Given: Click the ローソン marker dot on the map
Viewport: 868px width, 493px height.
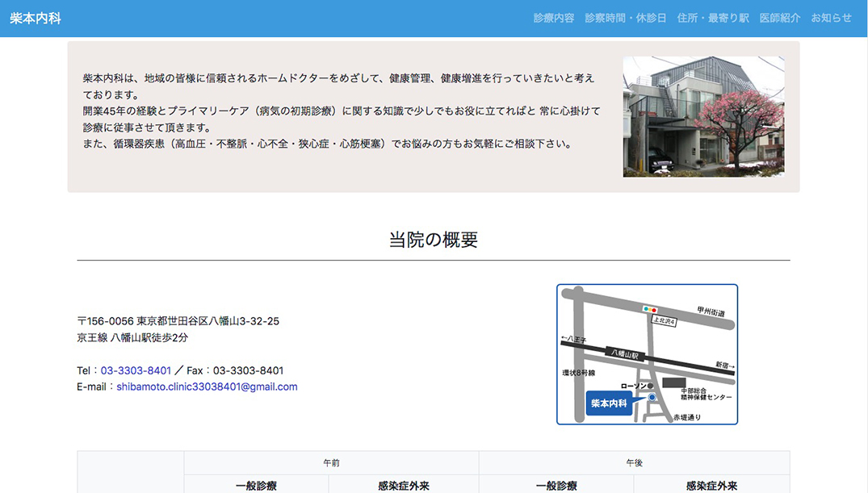Looking at the screenshot, I should 650,386.
